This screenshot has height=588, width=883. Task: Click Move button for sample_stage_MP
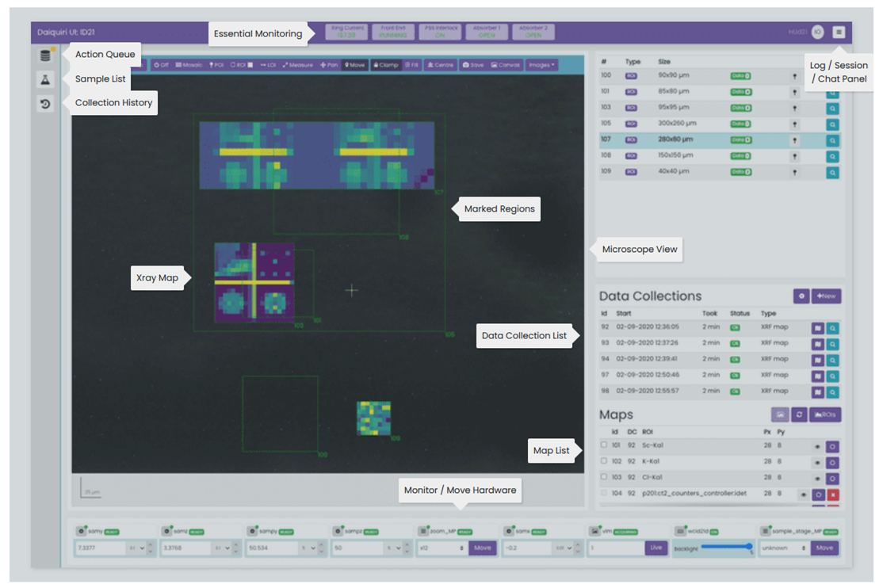point(824,548)
